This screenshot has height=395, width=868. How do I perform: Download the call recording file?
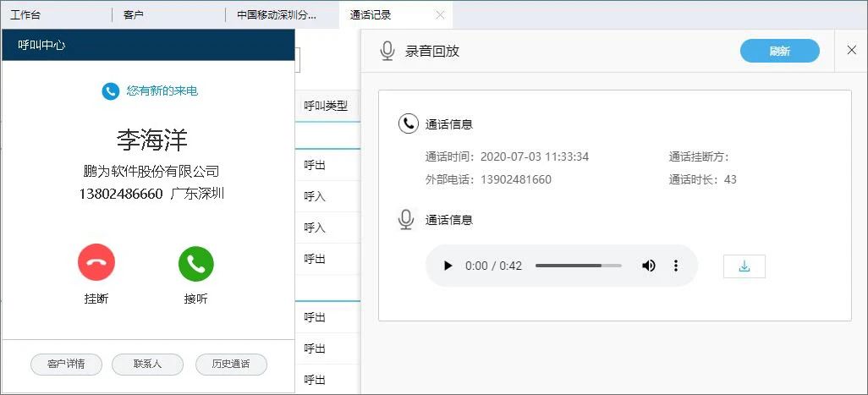pyautogui.click(x=744, y=266)
